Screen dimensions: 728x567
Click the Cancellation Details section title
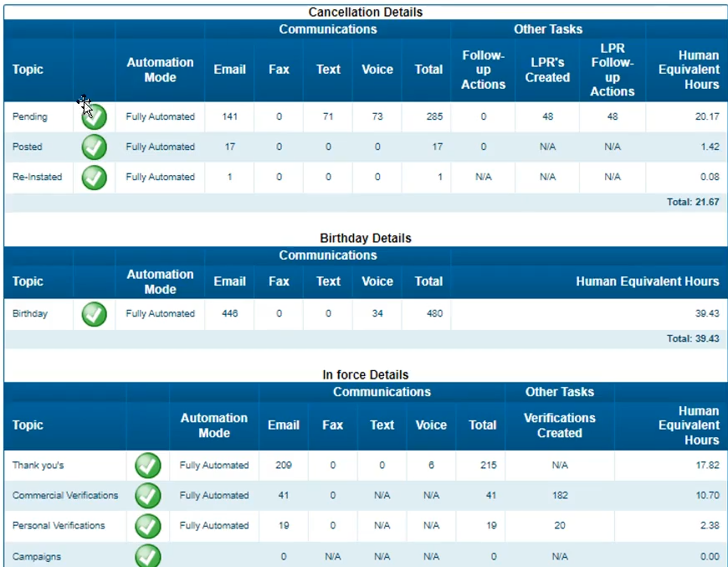366,13
